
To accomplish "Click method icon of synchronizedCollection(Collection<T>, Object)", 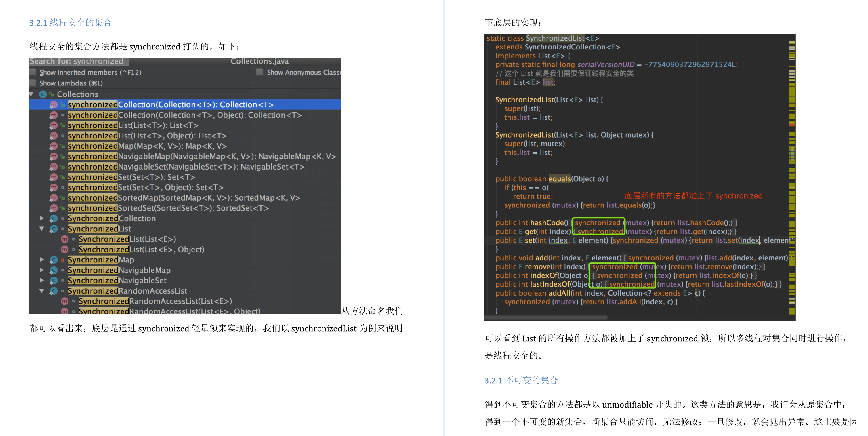I will (x=54, y=115).
